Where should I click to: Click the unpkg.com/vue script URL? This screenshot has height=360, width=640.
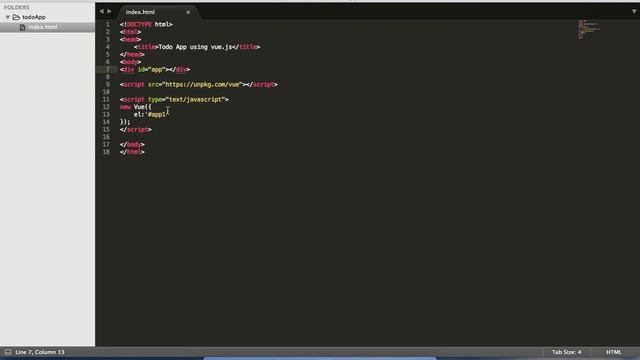coord(202,84)
